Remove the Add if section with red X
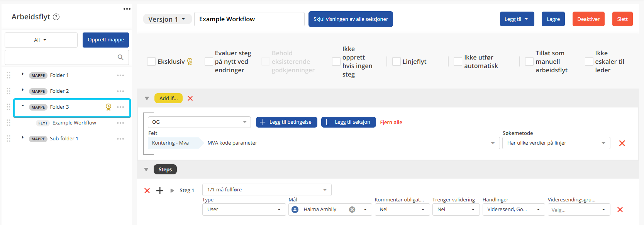This screenshot has width=644, height=225. coord(190,99)
